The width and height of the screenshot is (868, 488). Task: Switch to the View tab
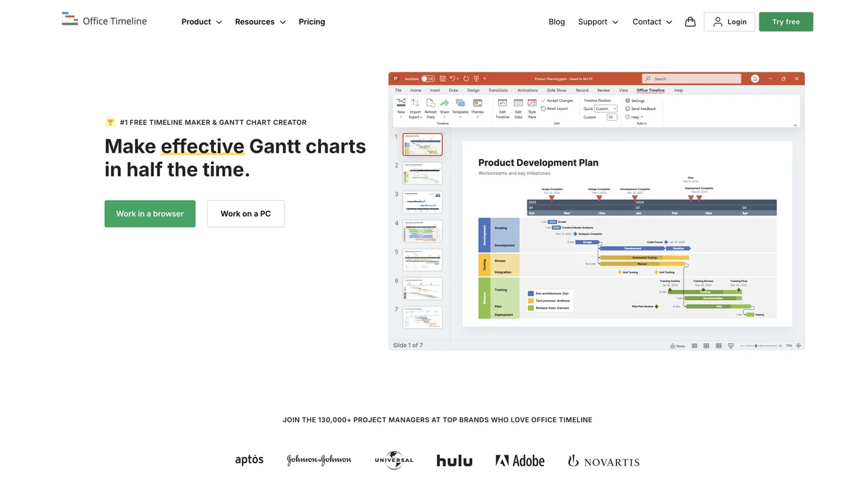point(624,90)
